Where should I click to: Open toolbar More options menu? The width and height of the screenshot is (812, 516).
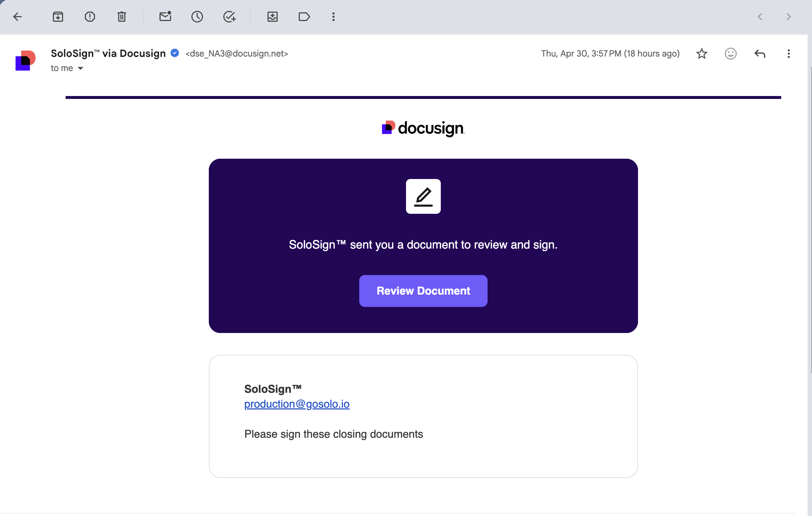[x=333, y=17]
